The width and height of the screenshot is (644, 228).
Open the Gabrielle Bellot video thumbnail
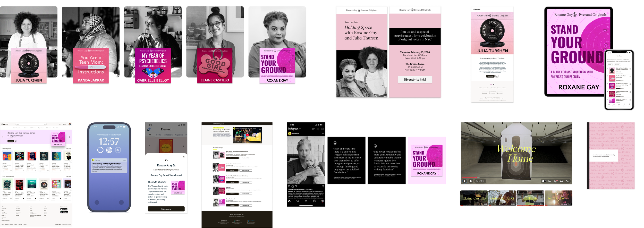[x=502, y=198]
